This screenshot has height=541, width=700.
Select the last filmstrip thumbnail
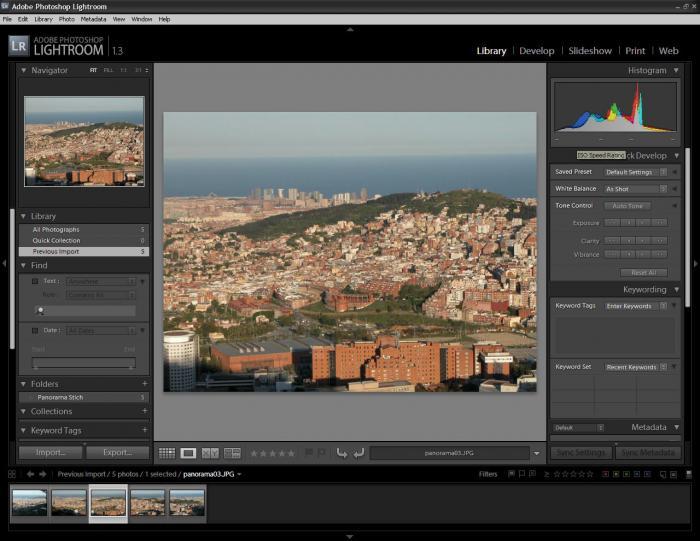click(187, 503)
